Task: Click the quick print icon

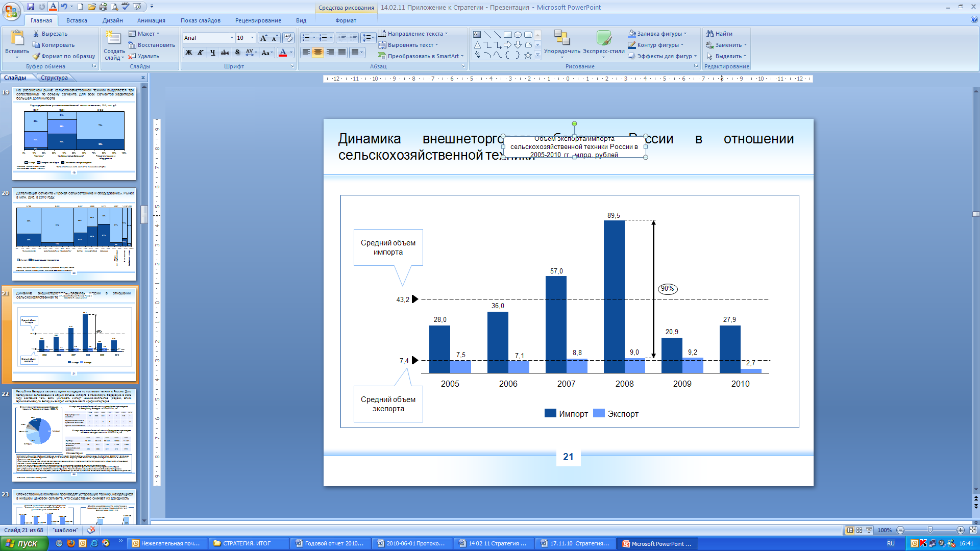Action: point(103,7)
